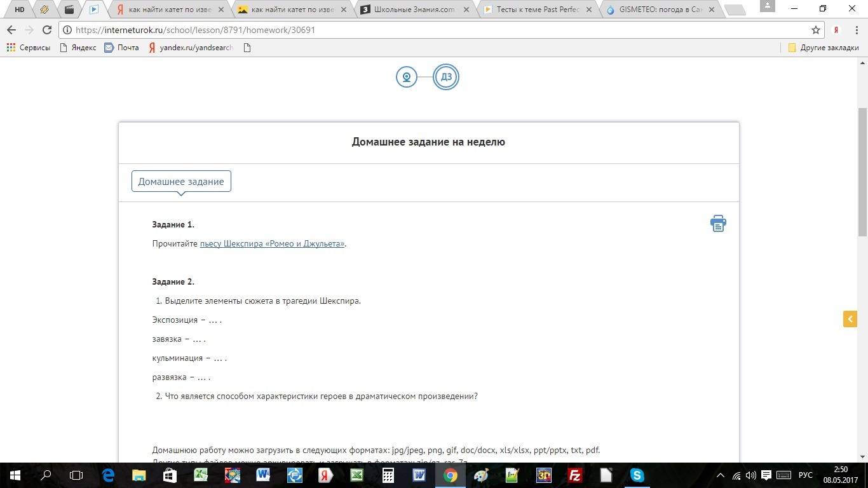Go back using the browser back arrow
Viewport: 868px width, 488px height.
(11, 30)
